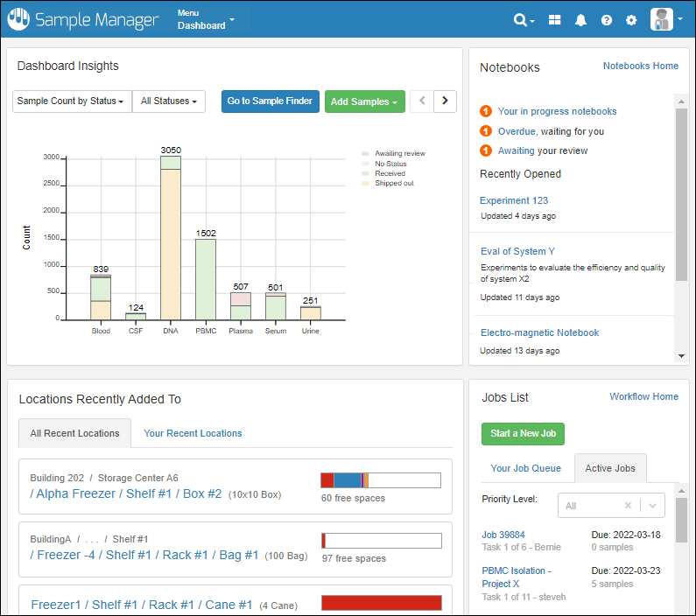The image size is (696, 616).
Task: Click the user avatar icon
Action: point(662,19)
